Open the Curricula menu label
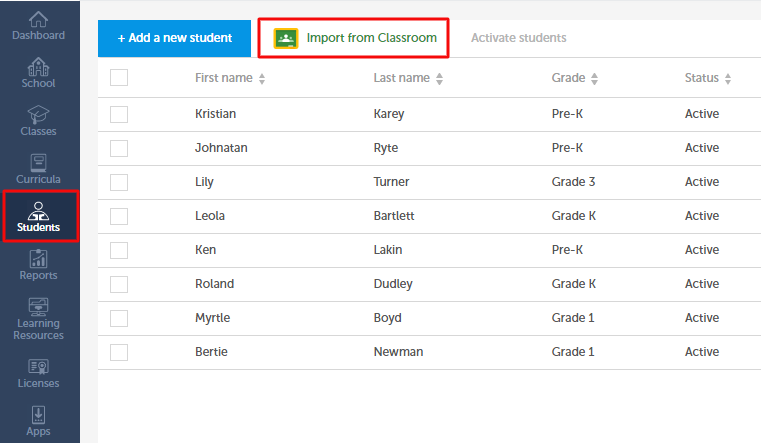Screen dimensions: 761x443 tap(38, 180)
